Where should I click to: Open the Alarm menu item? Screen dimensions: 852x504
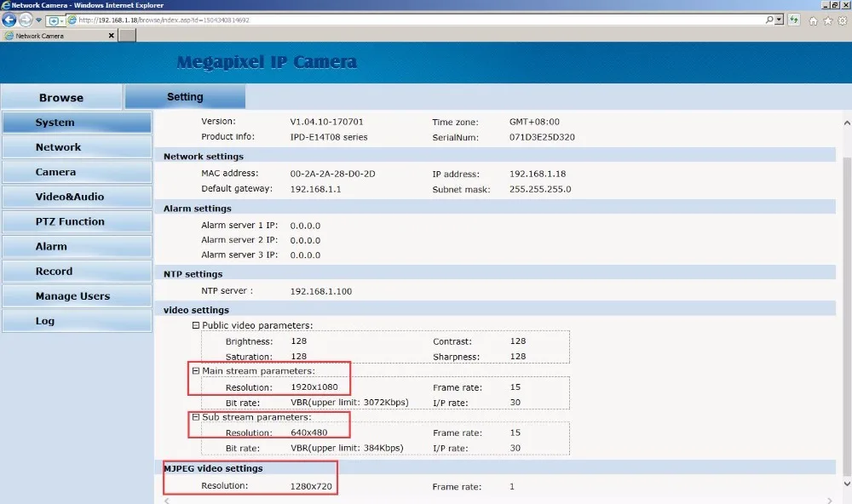point(77,246)
